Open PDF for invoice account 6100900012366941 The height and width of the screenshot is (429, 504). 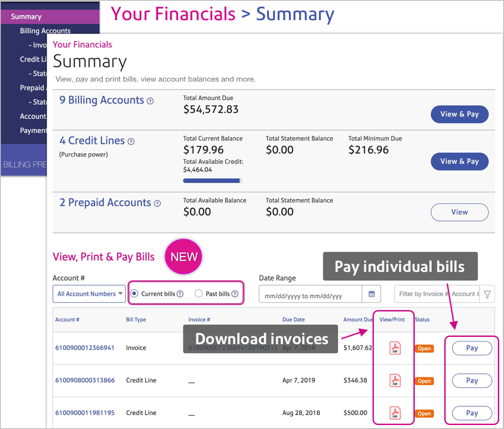[x=395, y=348]
